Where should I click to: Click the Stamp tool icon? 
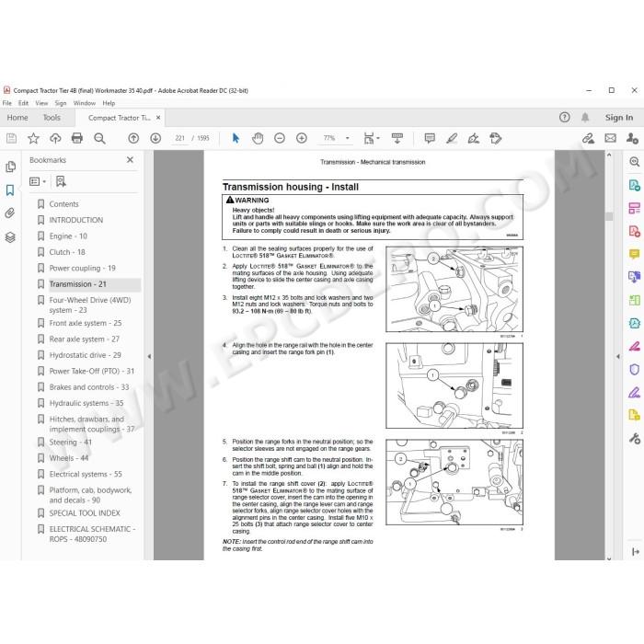coord(496,138)
